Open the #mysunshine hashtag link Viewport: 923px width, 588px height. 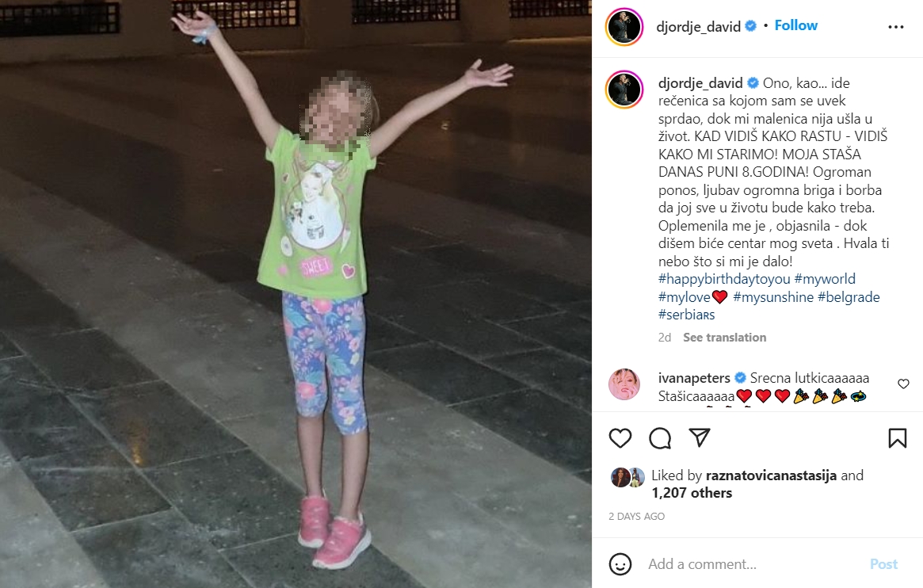click(x=773, y=297)
